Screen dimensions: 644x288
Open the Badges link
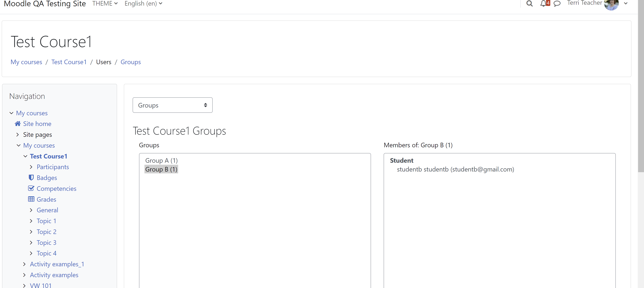pyautogui.click(x=47, y=178)
